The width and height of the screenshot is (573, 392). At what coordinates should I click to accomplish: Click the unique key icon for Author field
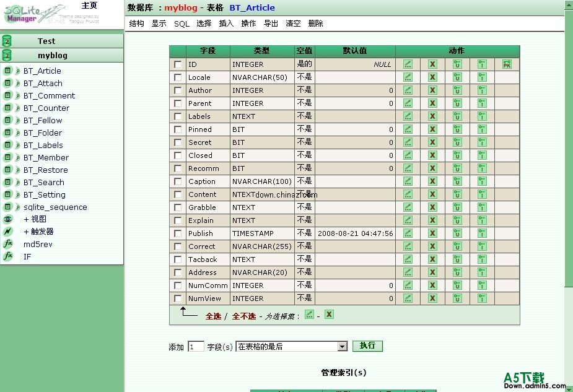coord(457,90)
